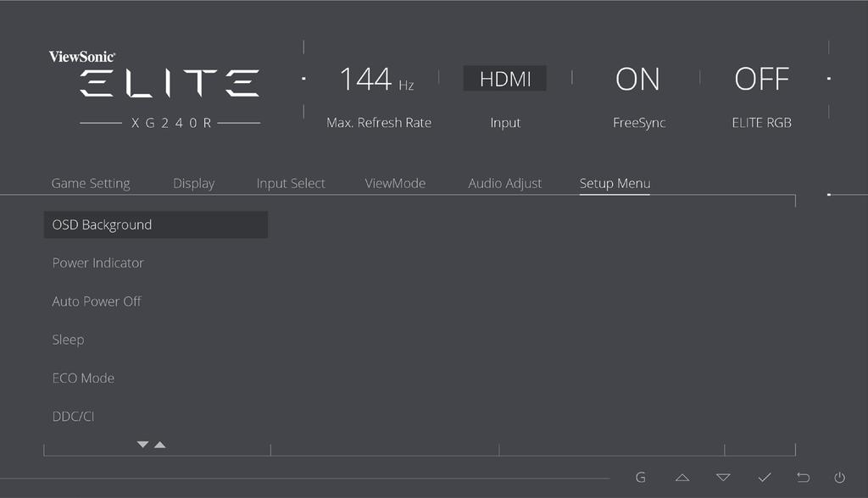
Task: Click the power icon
Action: click(840, 478)
